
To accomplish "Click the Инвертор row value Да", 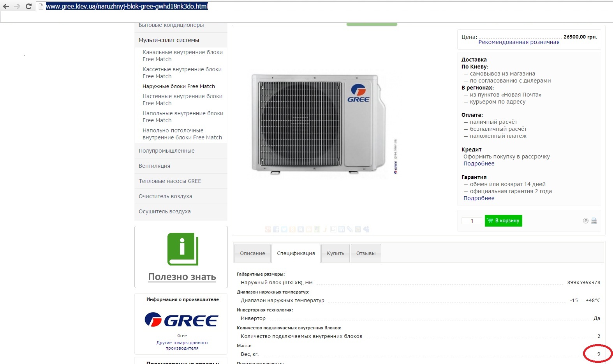I will coord(597,318).
